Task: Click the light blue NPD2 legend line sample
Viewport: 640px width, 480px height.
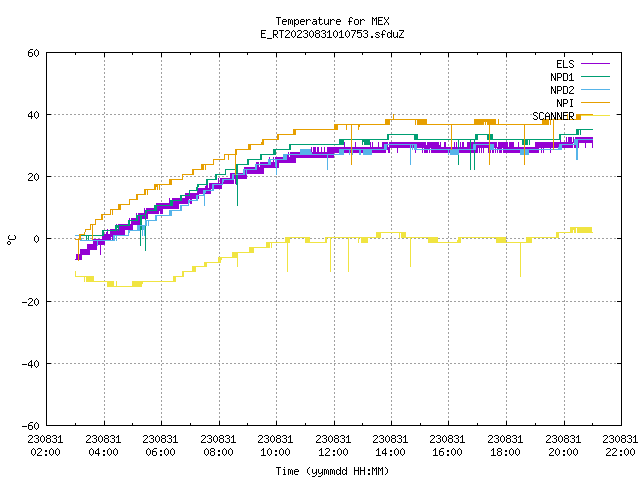Action: (595, 89)
